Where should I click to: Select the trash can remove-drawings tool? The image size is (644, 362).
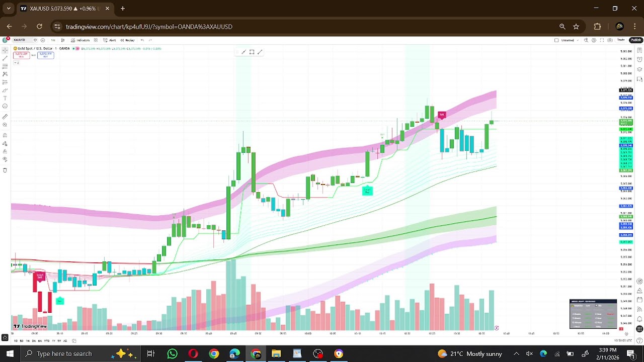pos(5,170)
